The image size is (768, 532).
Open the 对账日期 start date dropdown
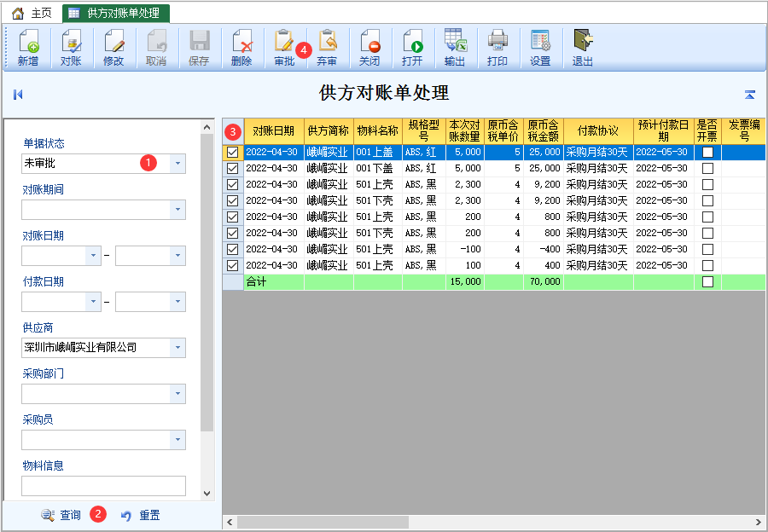[x=93, y=256]
